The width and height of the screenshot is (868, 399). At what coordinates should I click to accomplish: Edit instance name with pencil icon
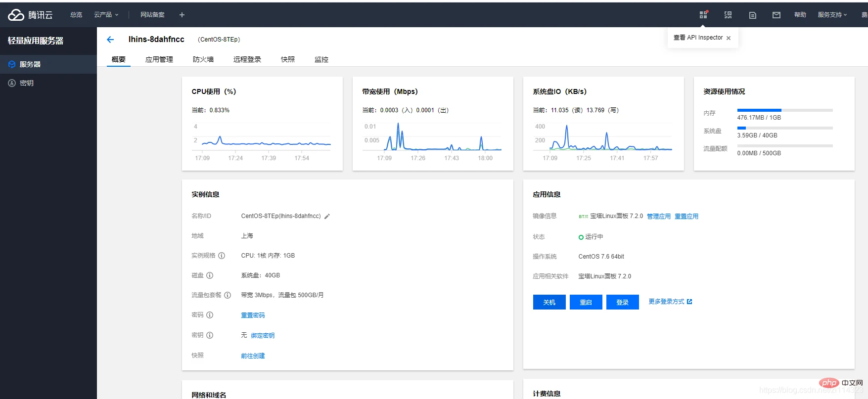point(327,216)
